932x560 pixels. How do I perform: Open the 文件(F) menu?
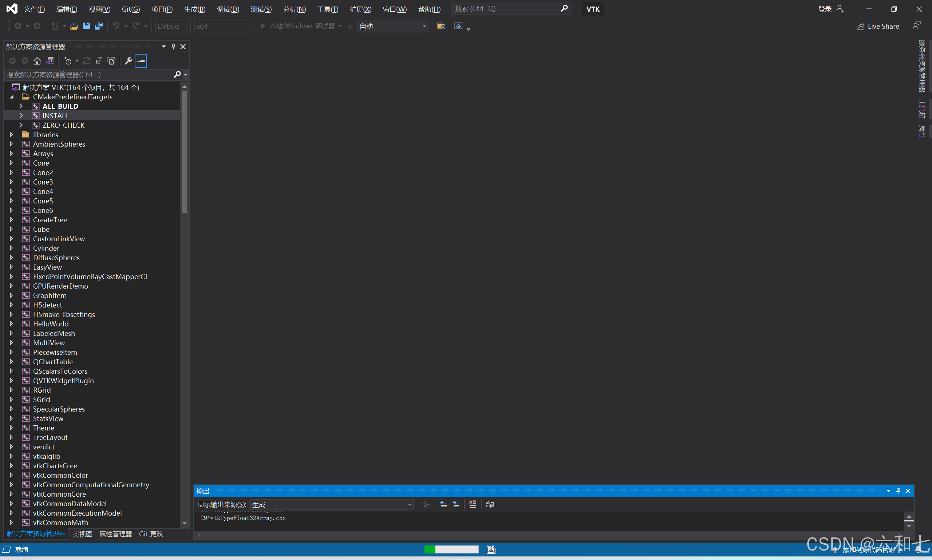(x=34, y=9)
